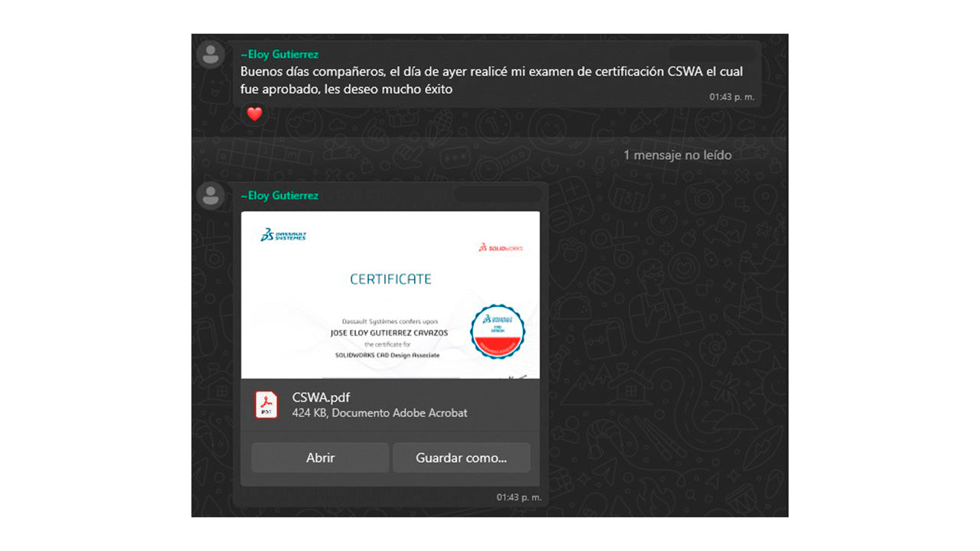
Task: Click the '1 mensaje no leído' divider label
Action: 677,155
